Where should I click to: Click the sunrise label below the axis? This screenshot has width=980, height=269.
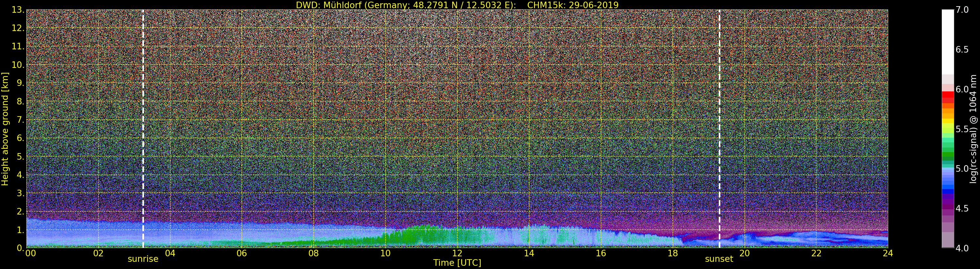pyautogui.click(x=143, y=259)
